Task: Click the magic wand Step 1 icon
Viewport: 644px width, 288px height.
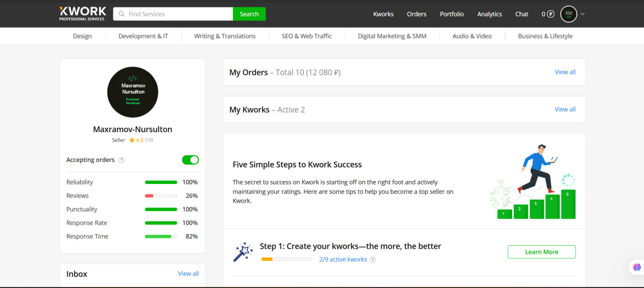Action: [243, 252]
